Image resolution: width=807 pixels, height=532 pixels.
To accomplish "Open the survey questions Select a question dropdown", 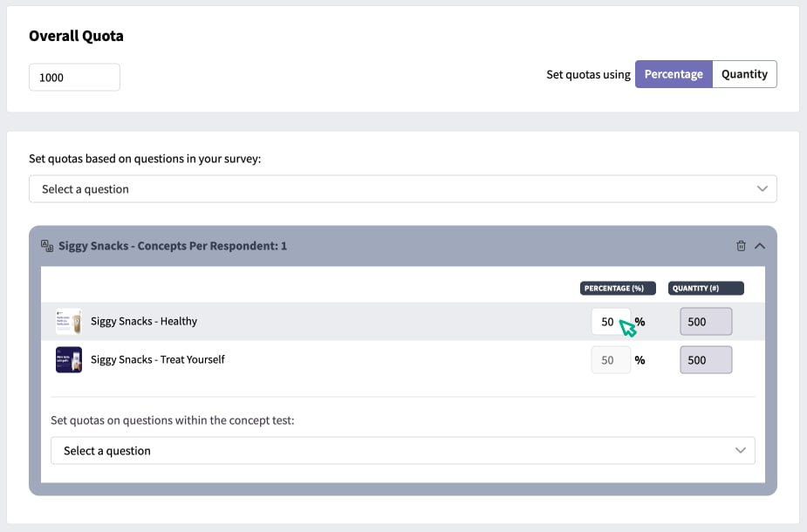I will pos(403,189).
